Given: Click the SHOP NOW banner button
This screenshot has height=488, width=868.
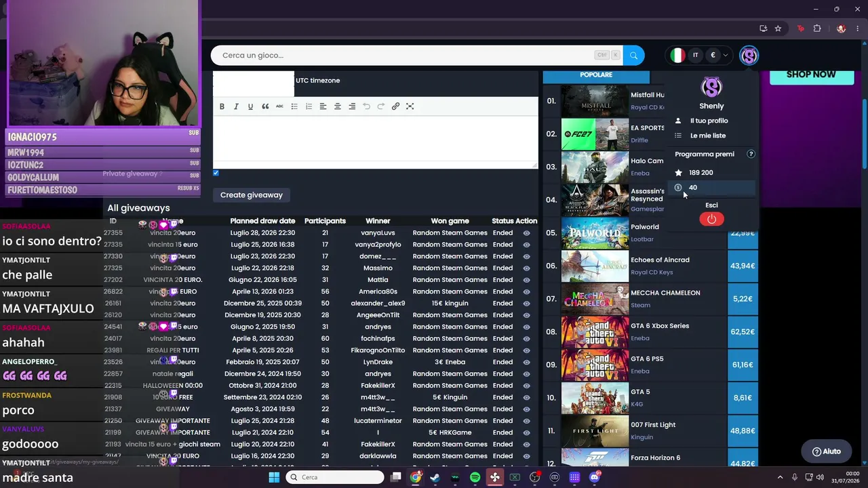Looking at the screenshot, I should point(811,75).
